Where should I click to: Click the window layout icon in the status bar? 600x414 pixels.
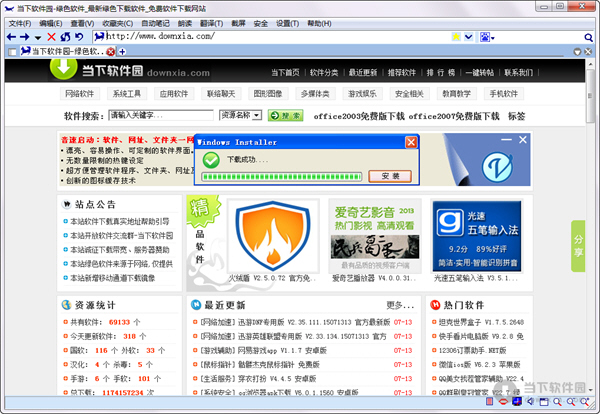click(544, 402)
